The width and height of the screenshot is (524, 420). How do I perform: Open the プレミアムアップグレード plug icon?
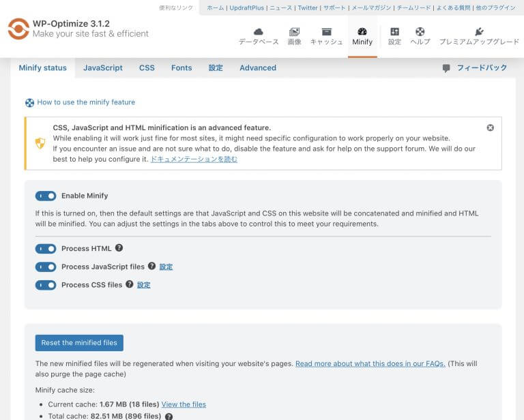479,32
